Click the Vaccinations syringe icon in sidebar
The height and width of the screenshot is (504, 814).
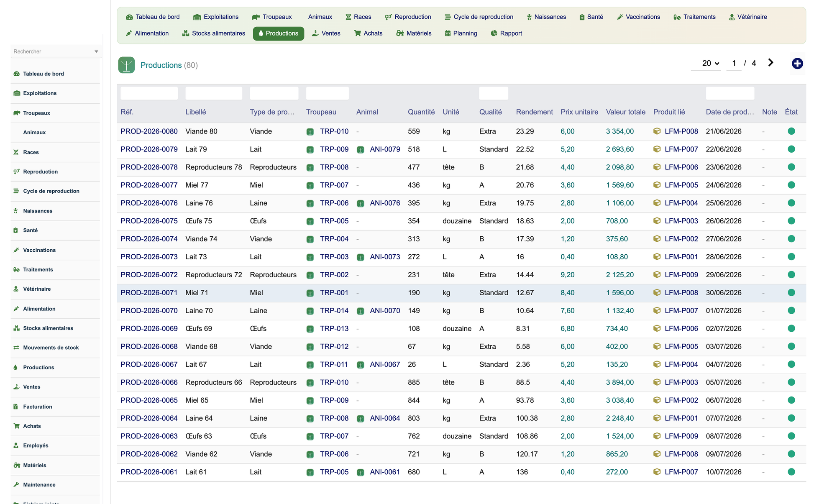point(16,250)
